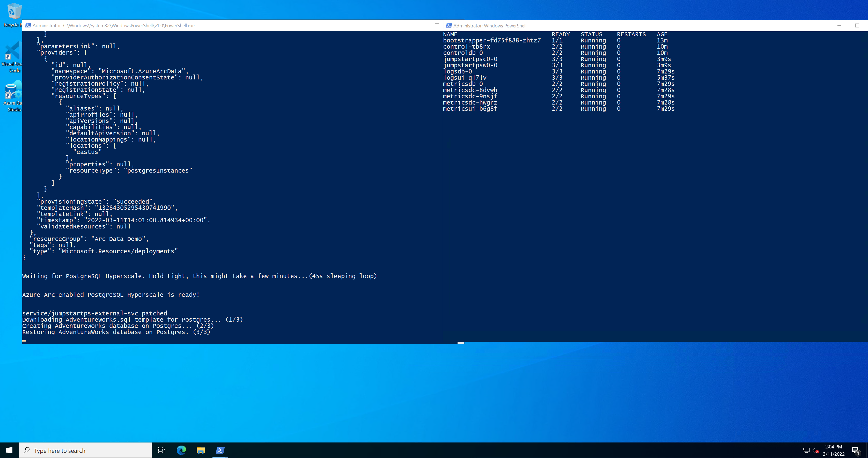Click the metricsdc-hwgrz pod name

point(470,102)
